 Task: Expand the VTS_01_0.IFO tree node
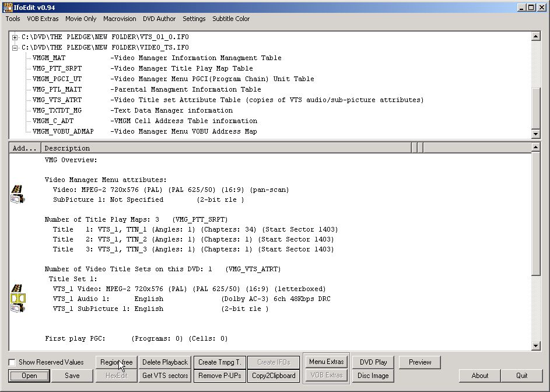pos(15,37)
